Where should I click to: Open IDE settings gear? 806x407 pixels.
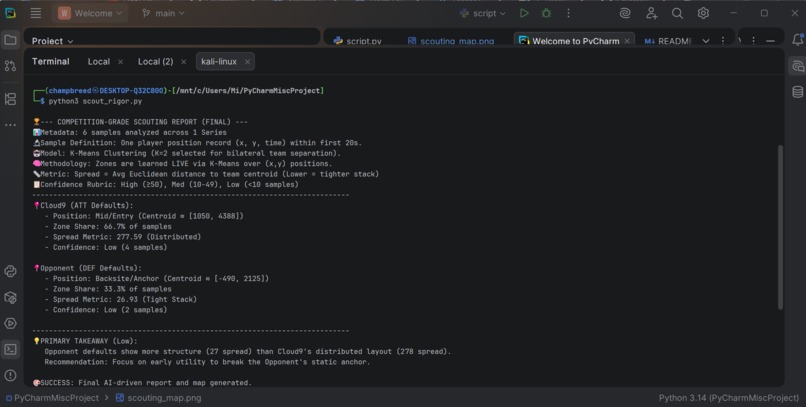[703, 13]
